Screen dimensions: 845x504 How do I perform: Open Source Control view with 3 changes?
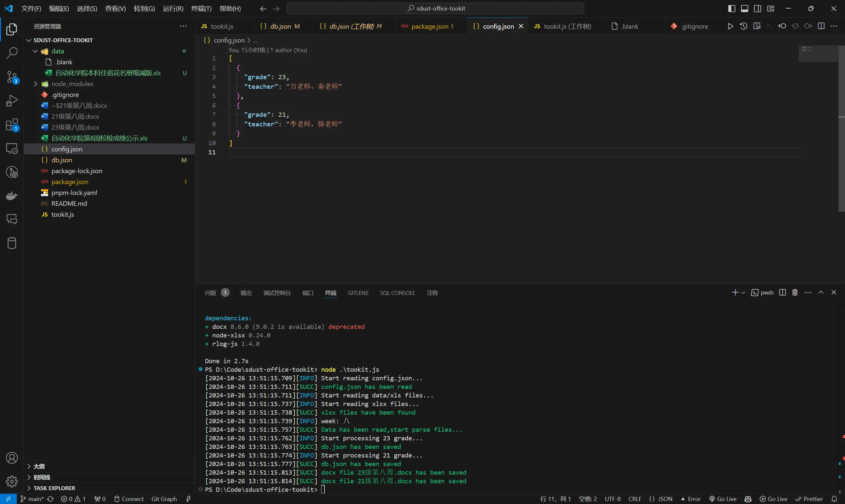[x=12, y=77]
